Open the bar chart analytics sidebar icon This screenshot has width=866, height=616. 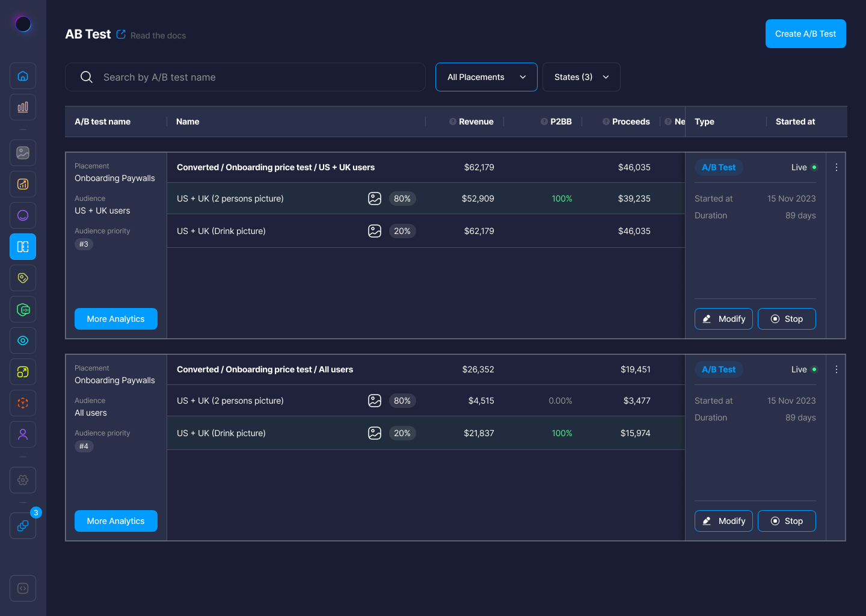tap(23, 107)
